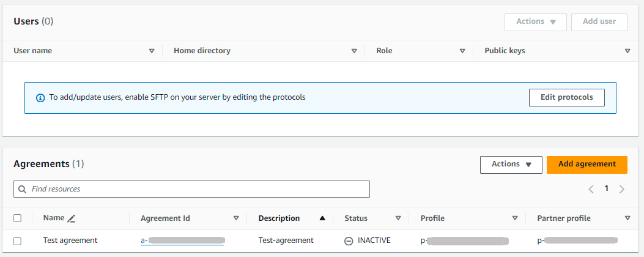Click the Edit protocols button

point(566,98)
